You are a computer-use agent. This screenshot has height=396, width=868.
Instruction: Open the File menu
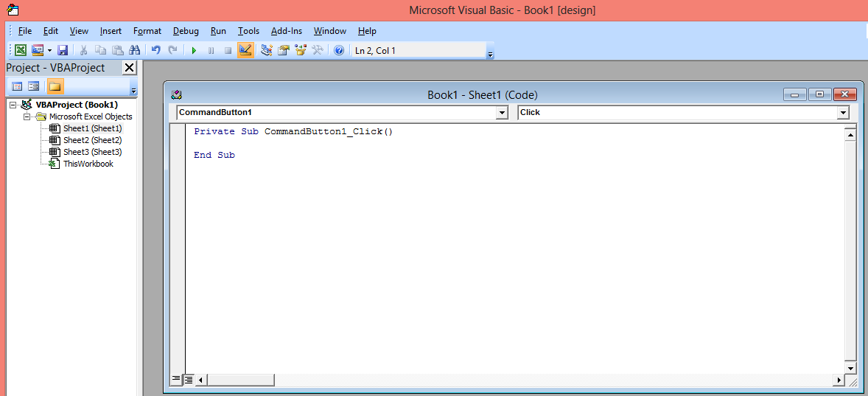(x=25, y=31)
